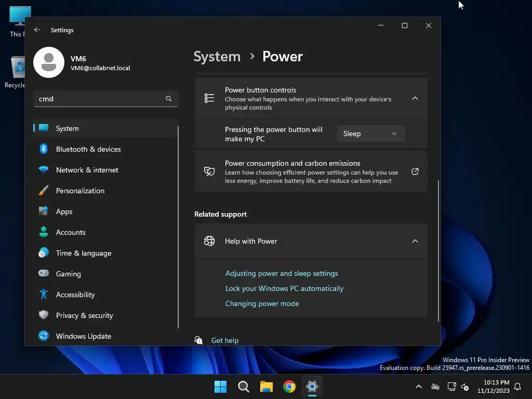The image size is (532, 399).
Task: Click the sidebar navigation scrollbar
Action: tap(178, 227)
